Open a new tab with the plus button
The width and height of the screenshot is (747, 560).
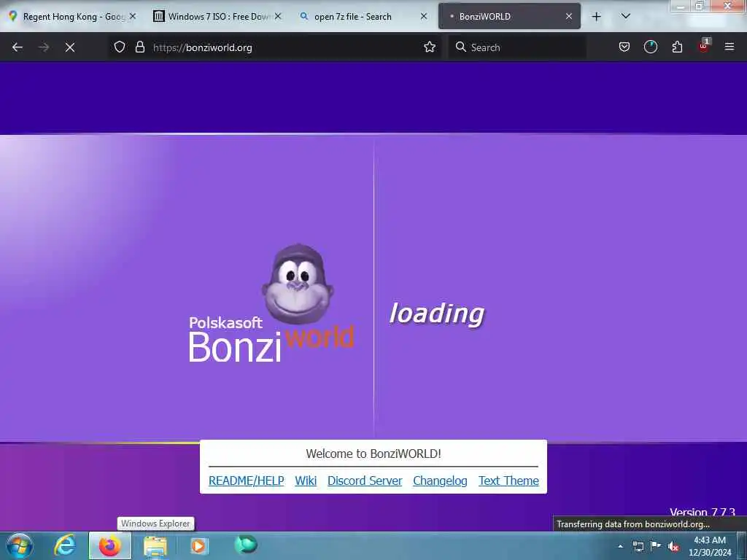[596, 17]
